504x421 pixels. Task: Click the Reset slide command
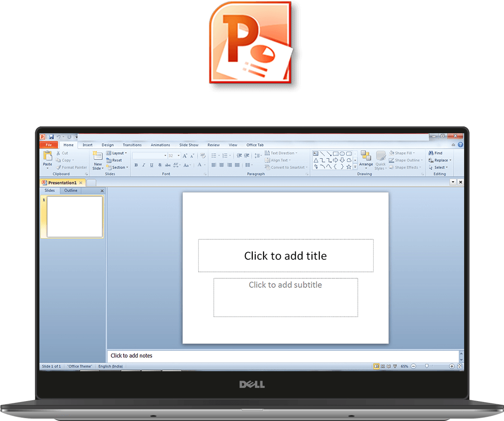coord(114,160)
